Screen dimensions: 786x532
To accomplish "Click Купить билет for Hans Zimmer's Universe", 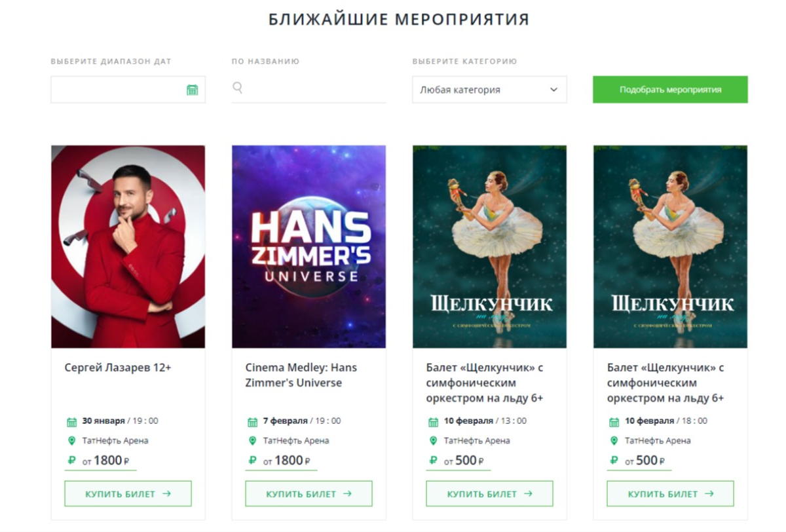I will [309, 494].
